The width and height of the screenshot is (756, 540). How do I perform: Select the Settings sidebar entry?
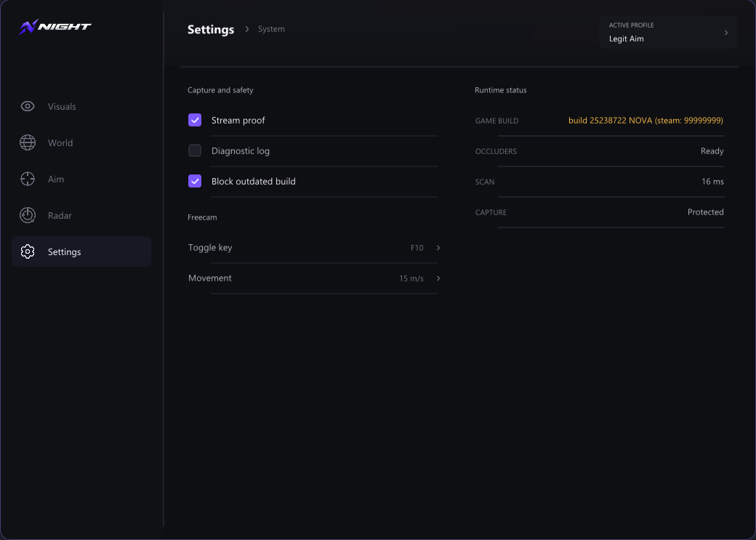coord(81,251)
